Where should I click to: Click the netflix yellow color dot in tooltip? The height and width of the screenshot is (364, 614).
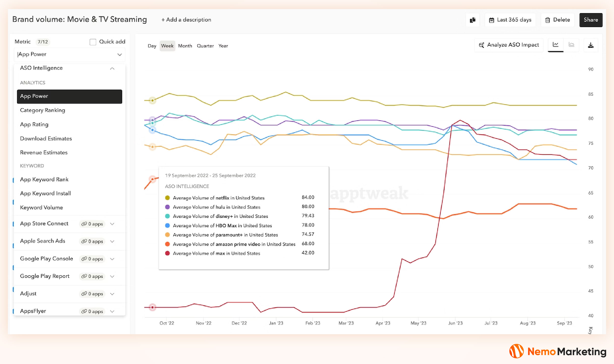pos(167,198)
